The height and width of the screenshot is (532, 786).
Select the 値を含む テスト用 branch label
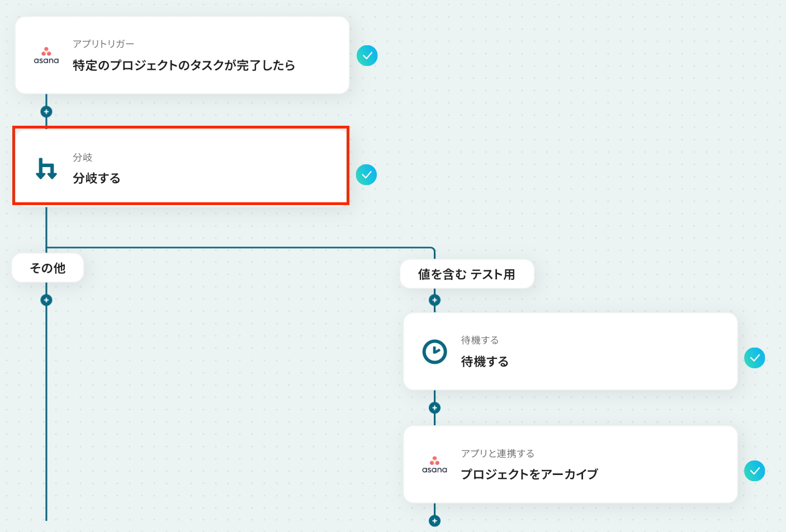[466, 274]
